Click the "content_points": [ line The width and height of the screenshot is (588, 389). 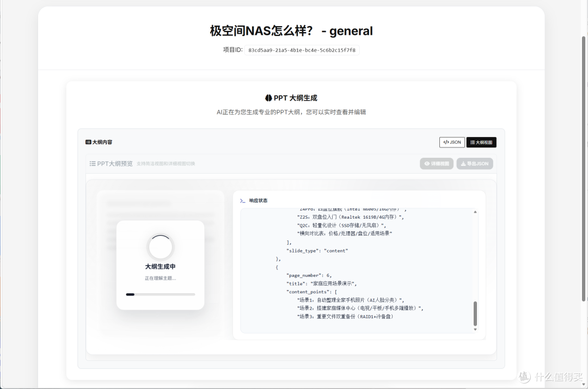(x=311, y=292)
